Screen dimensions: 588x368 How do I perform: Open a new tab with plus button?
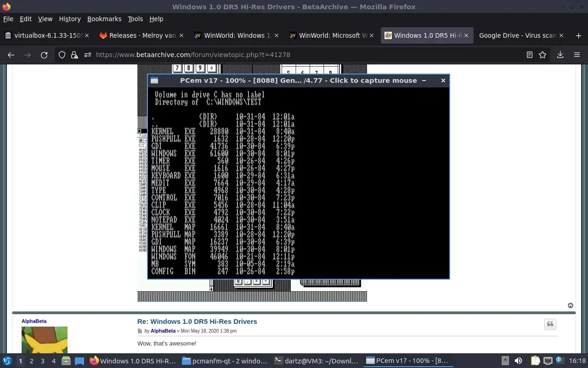578,35
